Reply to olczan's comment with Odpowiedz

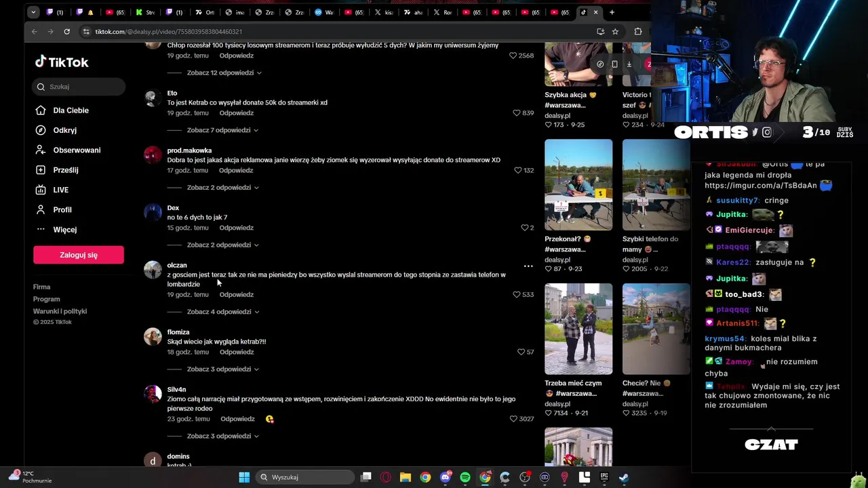(236, 295)
